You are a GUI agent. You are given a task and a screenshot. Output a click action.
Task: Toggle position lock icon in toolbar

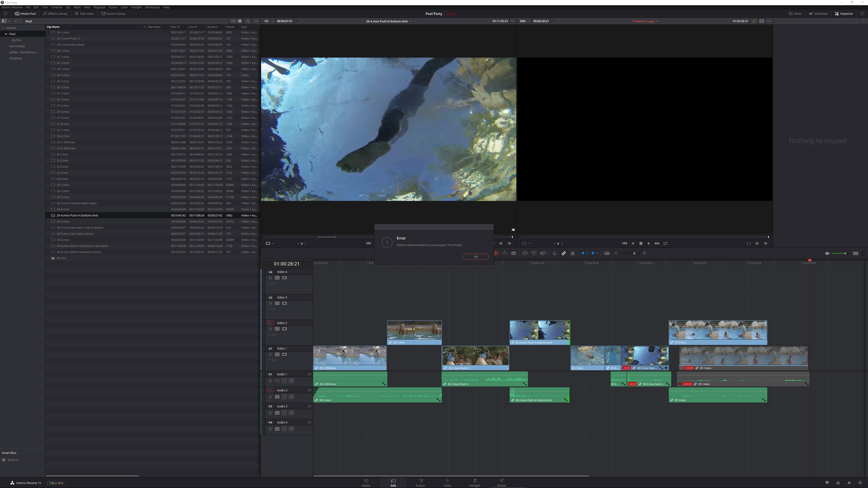[x=573, y=253]
